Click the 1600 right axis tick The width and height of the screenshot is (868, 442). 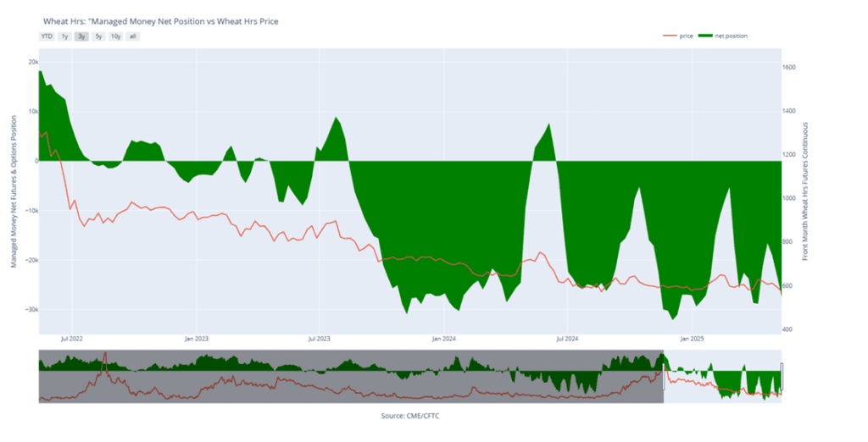tap(789, 68)
